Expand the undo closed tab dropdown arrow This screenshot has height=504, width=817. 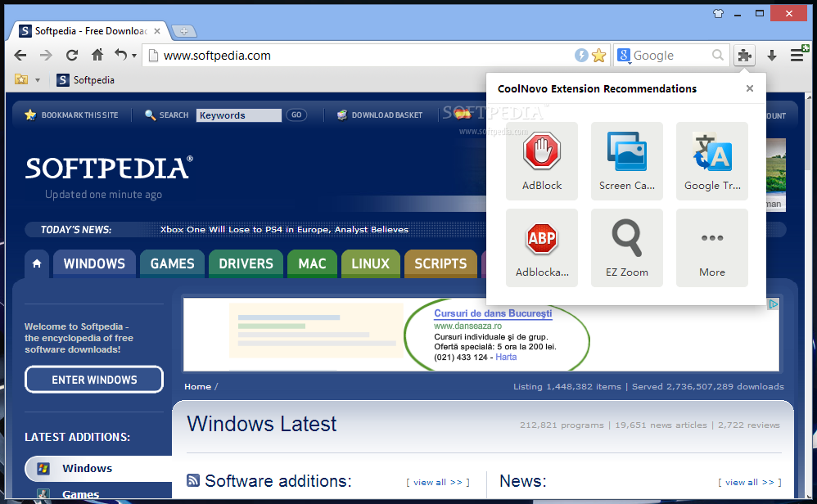click(134, 56)
